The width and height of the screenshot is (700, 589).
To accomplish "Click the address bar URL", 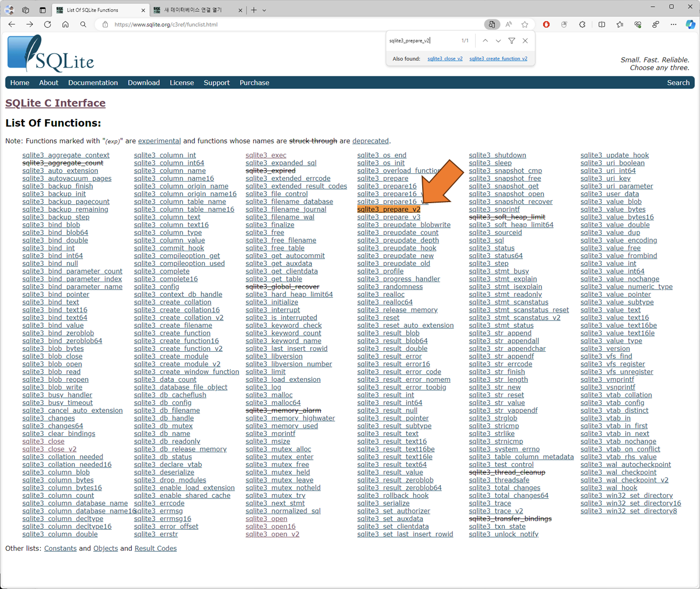I will click(x=166, y=25).
